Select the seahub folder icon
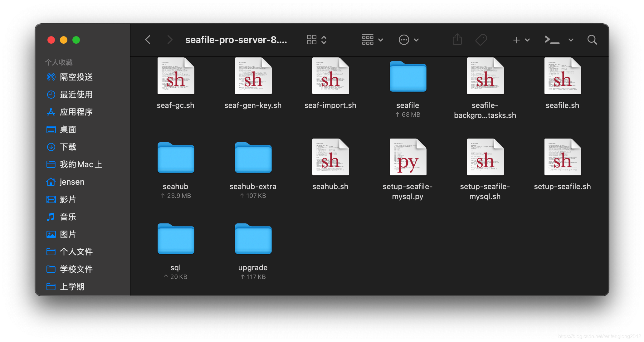 [x=176, y=158]
